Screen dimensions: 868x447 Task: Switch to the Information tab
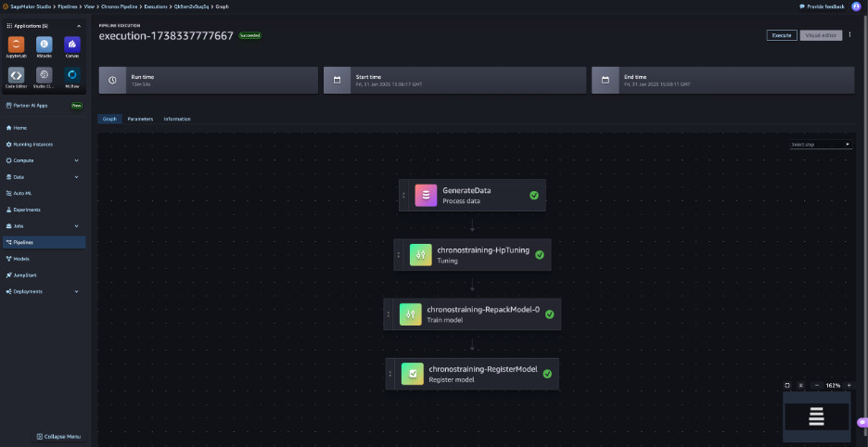point(177,120)
